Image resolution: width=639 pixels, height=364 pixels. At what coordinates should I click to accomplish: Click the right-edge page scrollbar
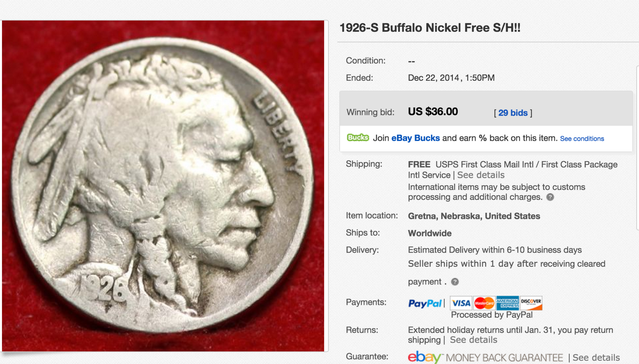point(637,148)
